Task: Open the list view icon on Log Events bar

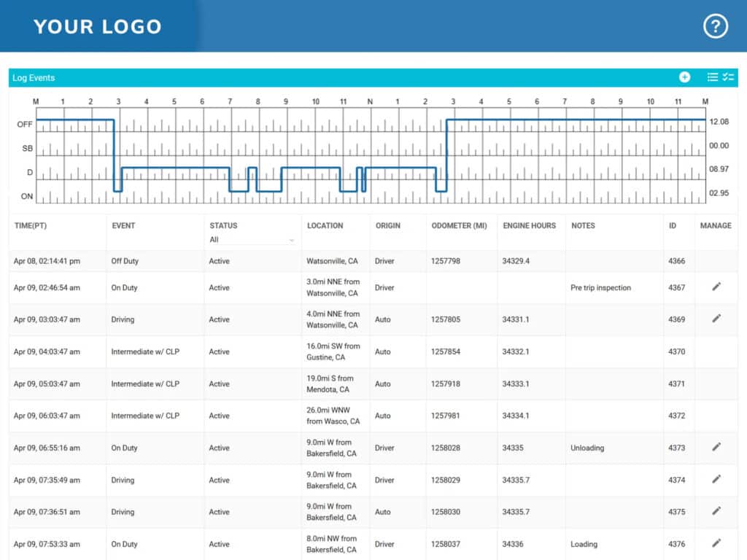Action: coord(712,77)
